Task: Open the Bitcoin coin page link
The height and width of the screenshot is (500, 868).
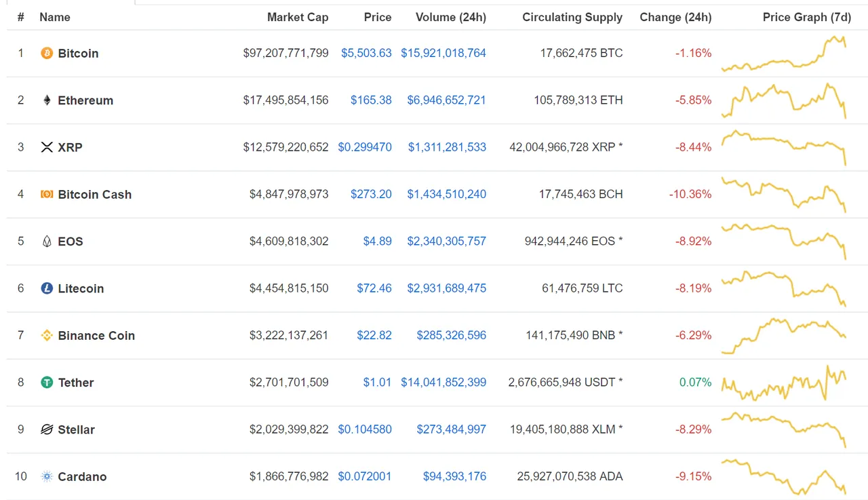Action: point(78,53)
